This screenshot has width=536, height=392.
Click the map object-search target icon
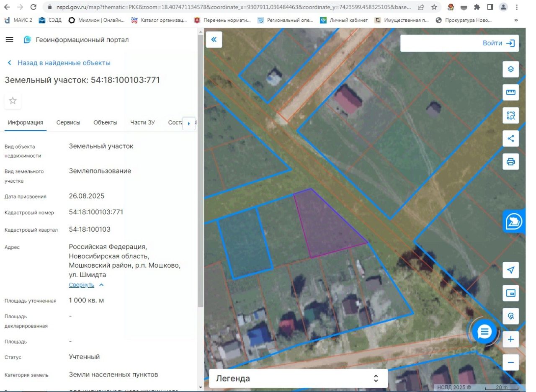(x=511, y=316)
